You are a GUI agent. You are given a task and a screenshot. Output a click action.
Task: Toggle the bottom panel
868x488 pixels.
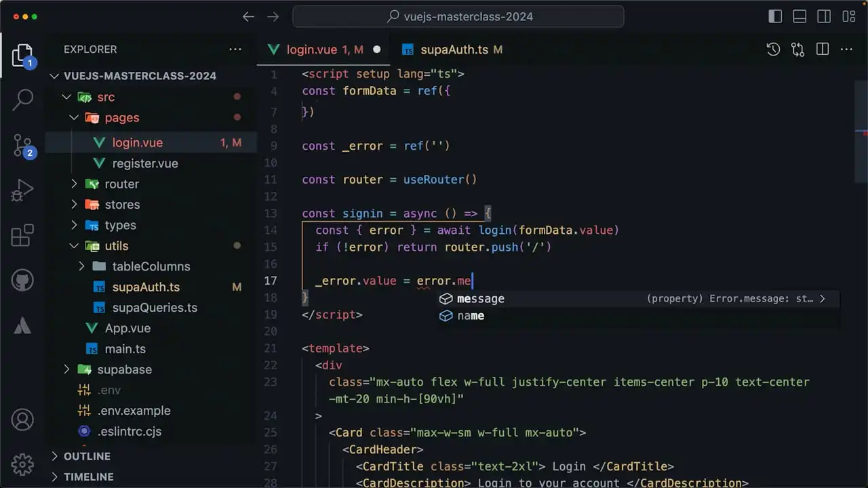tap(800, 17)
